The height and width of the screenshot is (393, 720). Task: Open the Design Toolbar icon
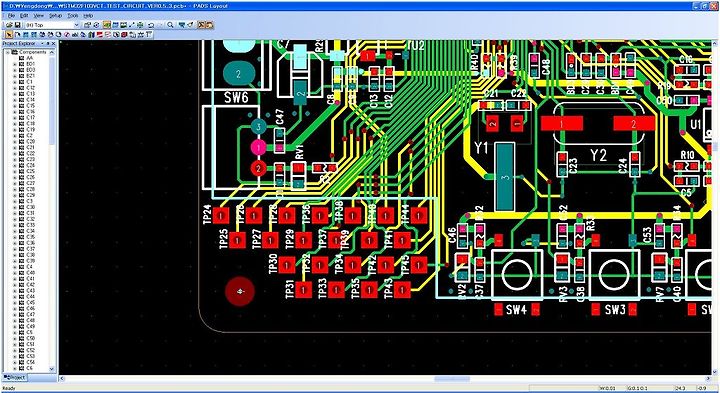click(x=115, y=25)
